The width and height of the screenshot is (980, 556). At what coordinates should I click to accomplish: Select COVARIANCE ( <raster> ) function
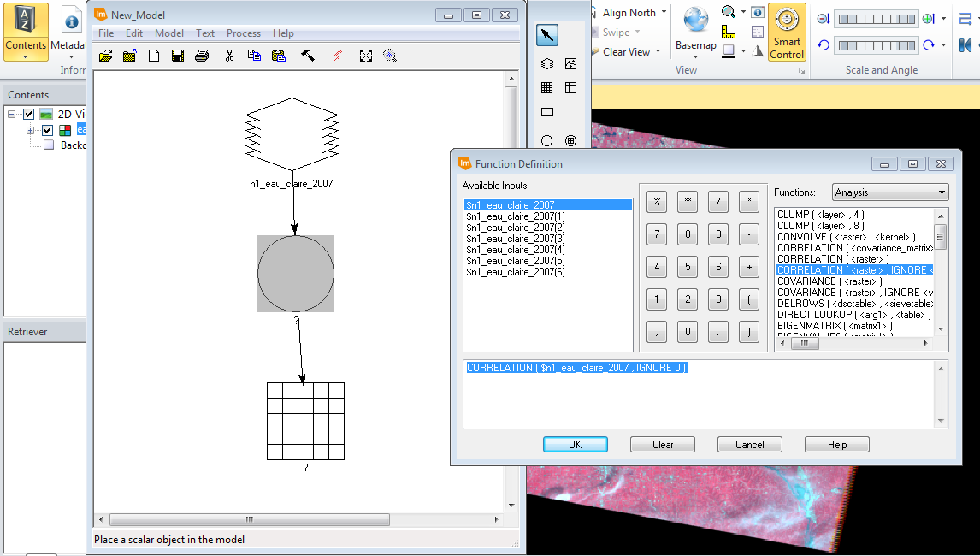coord(829,281)
